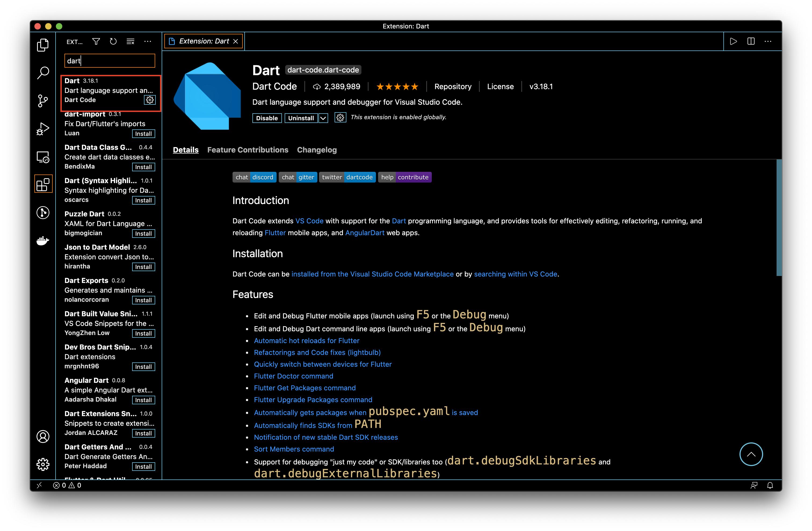Install the dart-import extension
Viewport: 812px width, 531px height.
(x=143, y=134)
